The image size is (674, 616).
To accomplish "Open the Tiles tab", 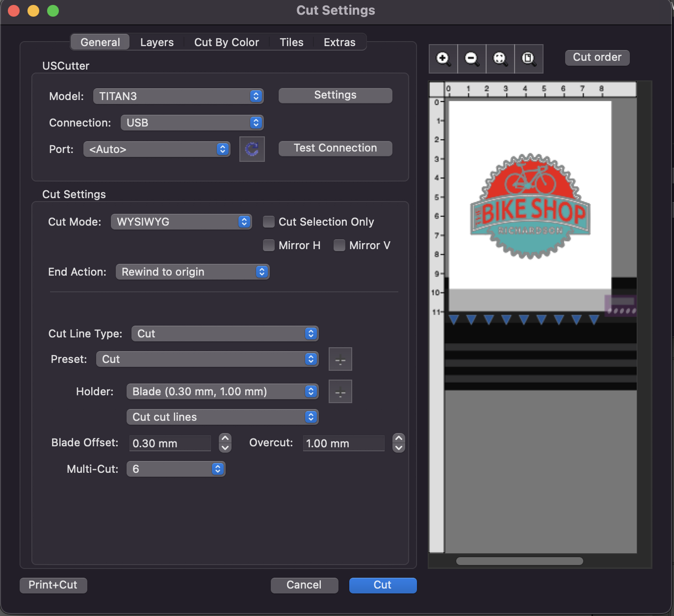I will [291, 42].
